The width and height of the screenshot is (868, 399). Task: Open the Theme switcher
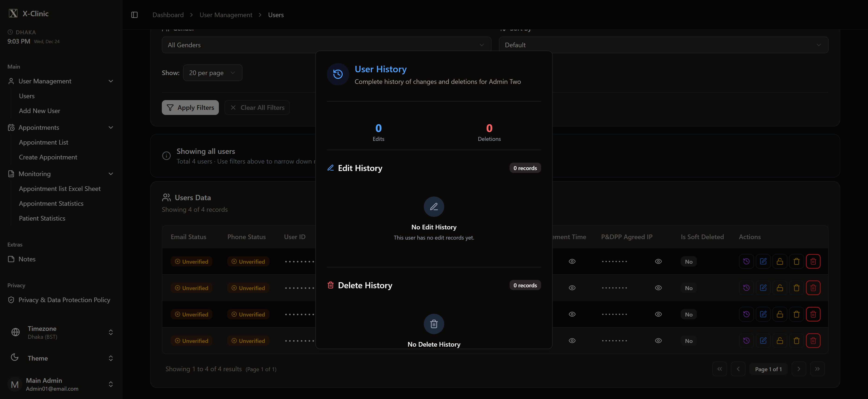(61, 358)
